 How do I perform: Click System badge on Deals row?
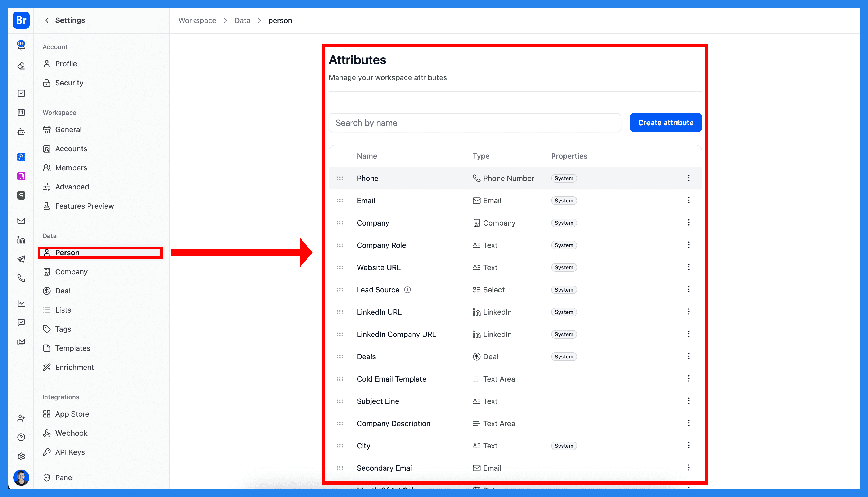click(564, 357)
